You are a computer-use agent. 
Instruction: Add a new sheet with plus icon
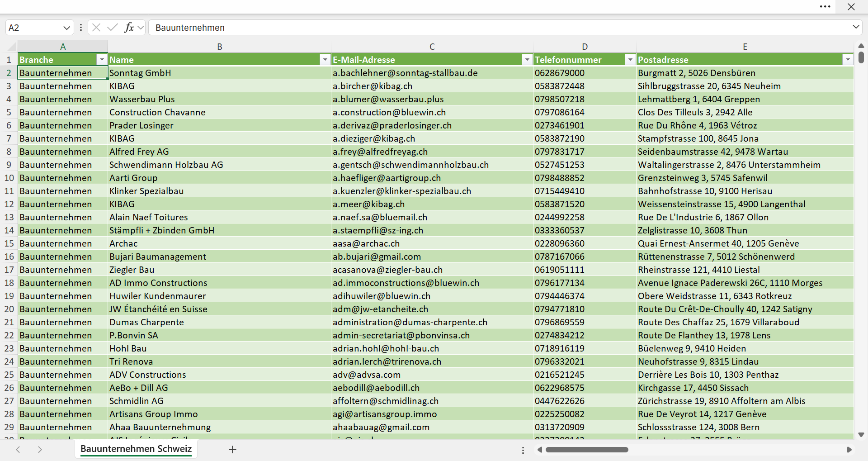tap(232, 449)
